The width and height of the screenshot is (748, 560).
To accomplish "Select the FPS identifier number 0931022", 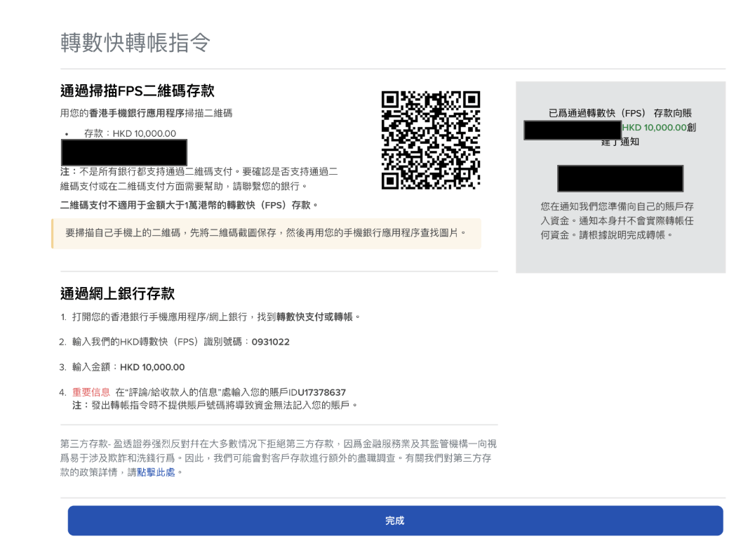I will 270,342.
